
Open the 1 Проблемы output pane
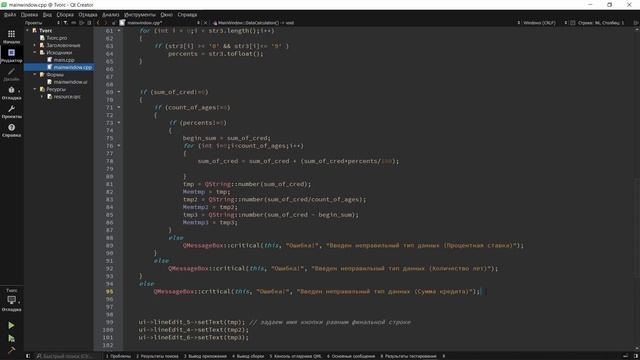click(118, 356)
